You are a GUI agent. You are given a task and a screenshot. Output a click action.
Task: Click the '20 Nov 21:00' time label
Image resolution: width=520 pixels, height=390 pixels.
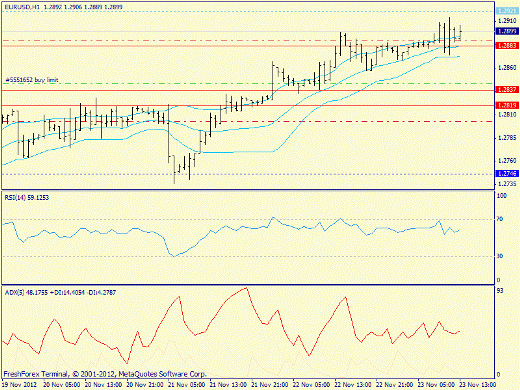[145, 384]
